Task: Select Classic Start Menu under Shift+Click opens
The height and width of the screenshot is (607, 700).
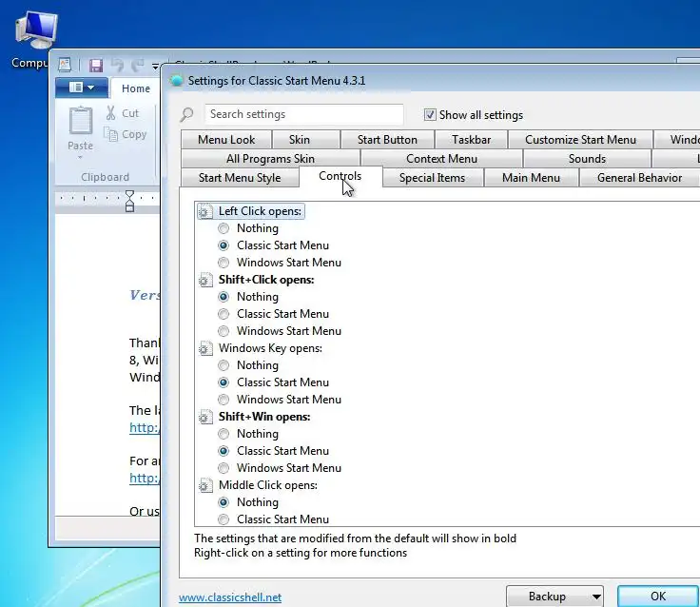Action: click(224, 314)
